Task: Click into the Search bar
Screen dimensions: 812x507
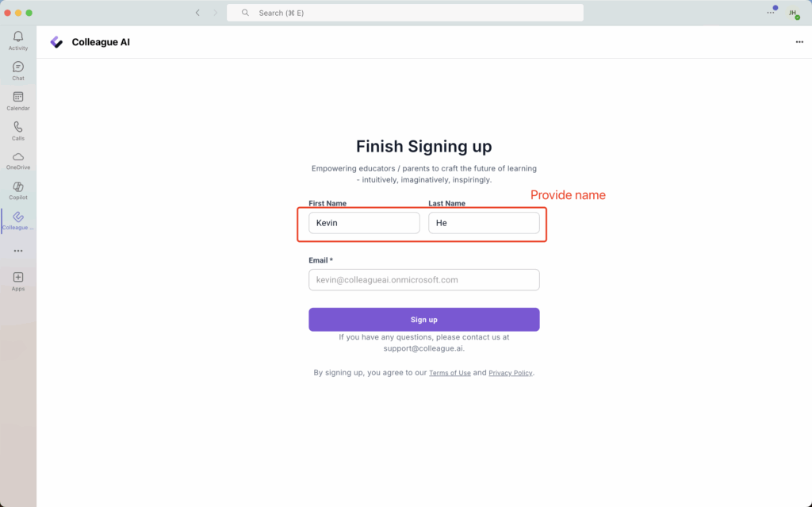Action: pos(404,13)
